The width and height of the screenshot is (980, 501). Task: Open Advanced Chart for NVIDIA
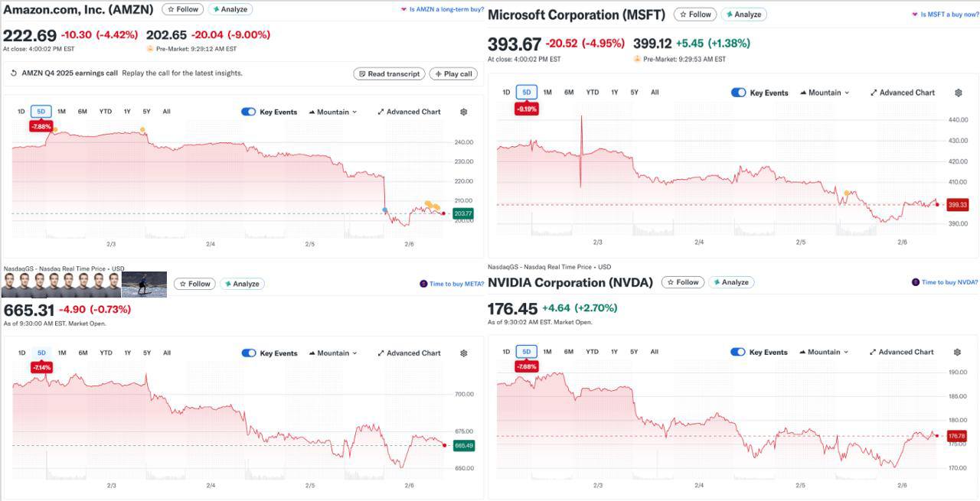901,353
